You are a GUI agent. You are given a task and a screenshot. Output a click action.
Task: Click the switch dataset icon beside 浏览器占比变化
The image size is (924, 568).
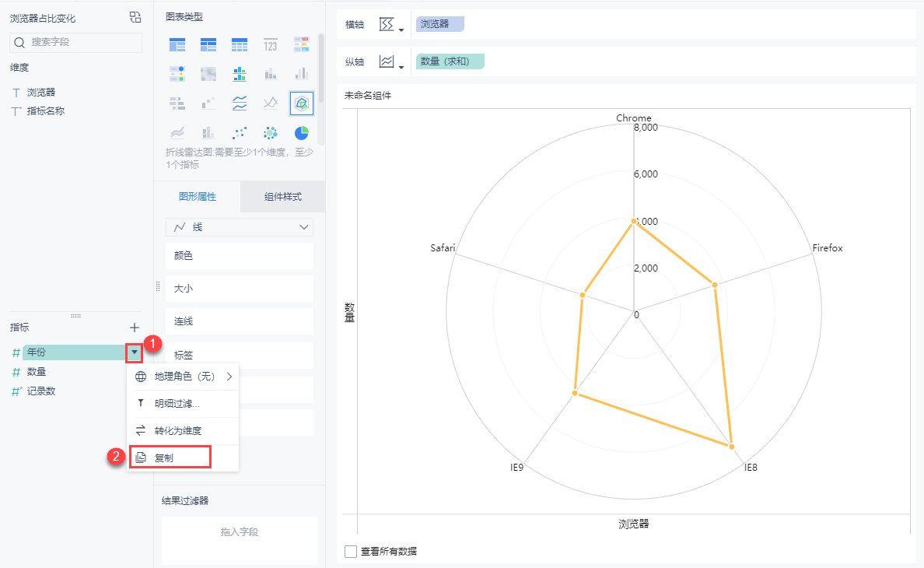(135, 18)
